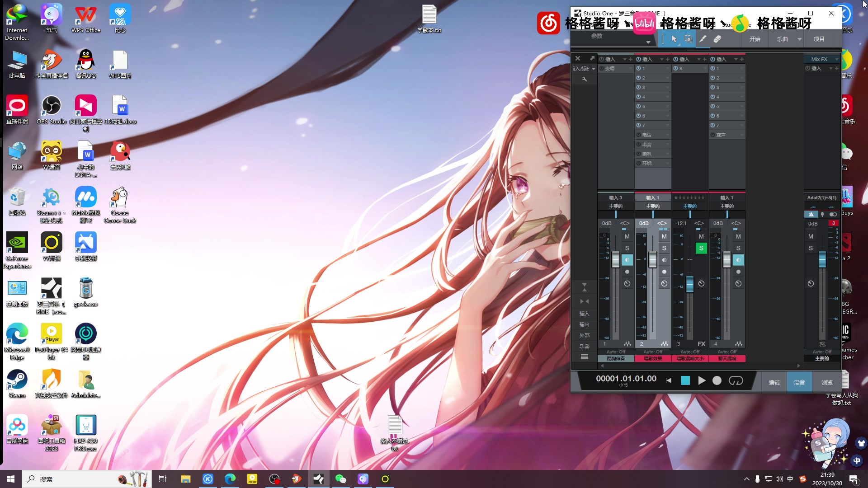Detach the mixer with the arrow icon
This screenshot has width=868, height=488.
[x=592, y=58]
